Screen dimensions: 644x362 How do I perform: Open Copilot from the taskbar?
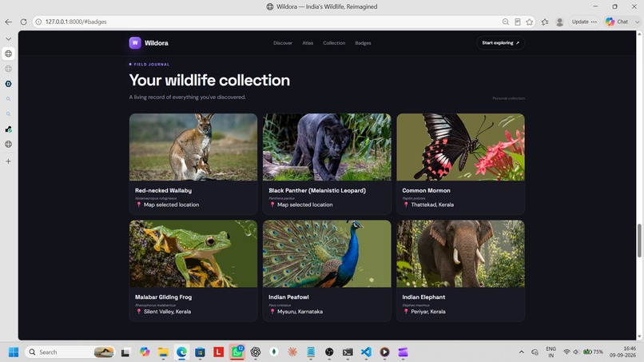coord(145,352)
